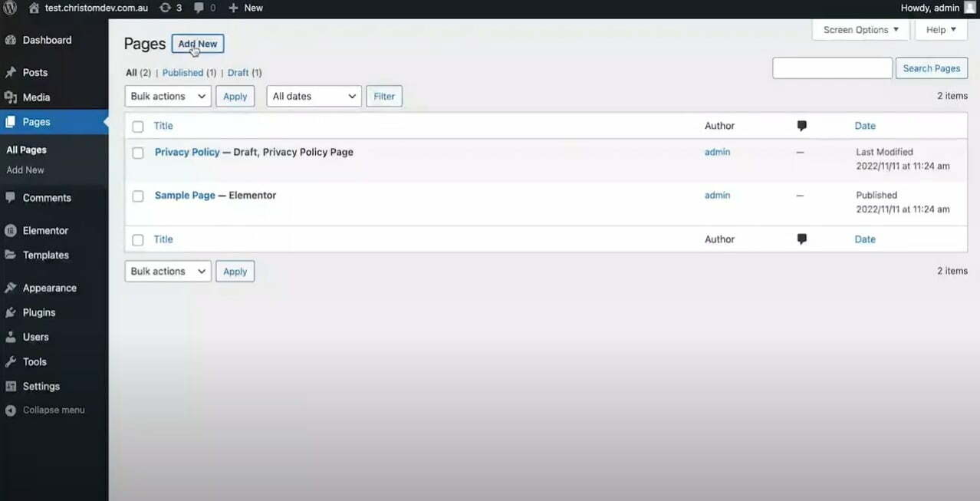Expand the Help panel

coord(941,30)
